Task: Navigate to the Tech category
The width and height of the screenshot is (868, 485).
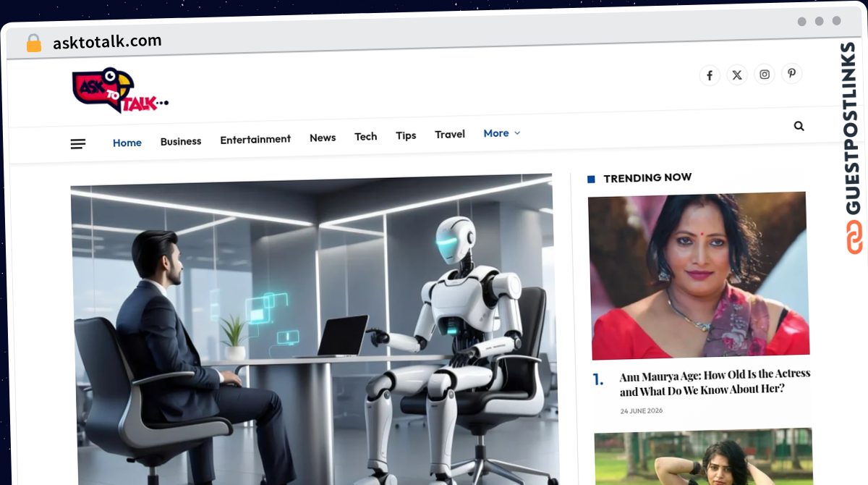Action: (x=366, y=136)
